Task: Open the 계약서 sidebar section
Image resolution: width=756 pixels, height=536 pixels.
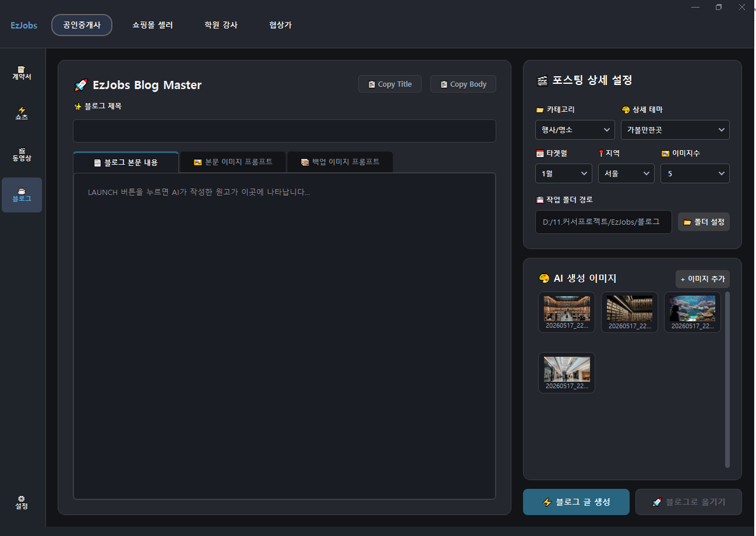Action: click(x=22, y=73)
